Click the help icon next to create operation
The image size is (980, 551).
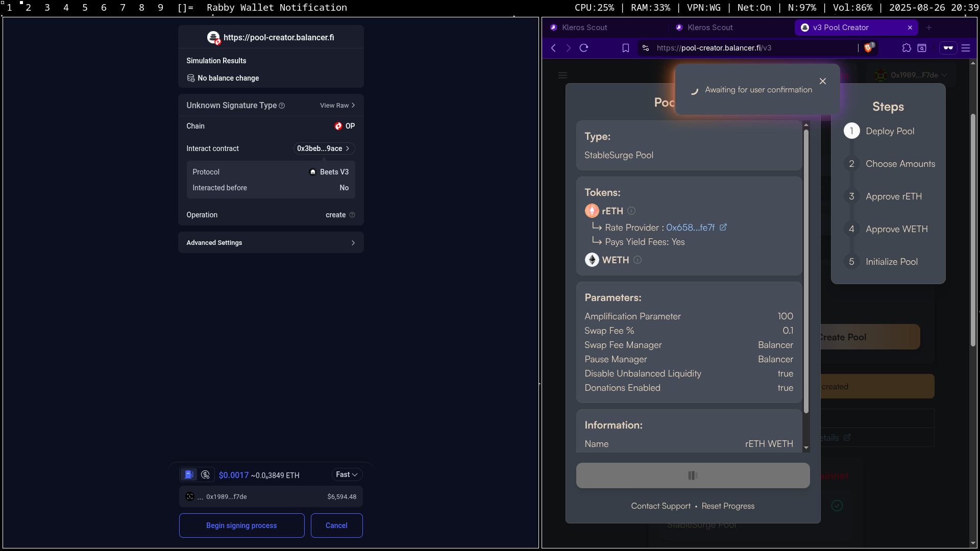pyautogui.click(x=352, y=215)
